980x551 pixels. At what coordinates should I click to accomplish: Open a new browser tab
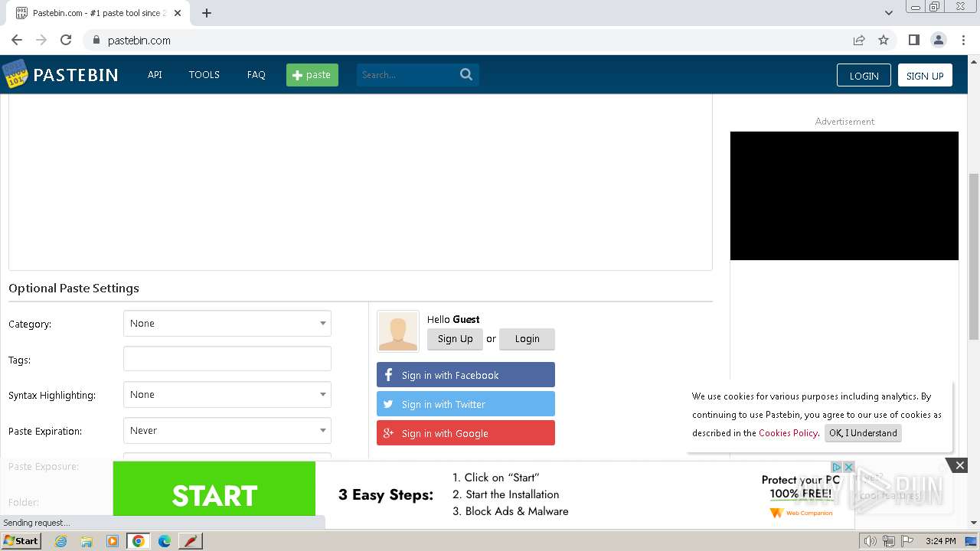[207, 13]
